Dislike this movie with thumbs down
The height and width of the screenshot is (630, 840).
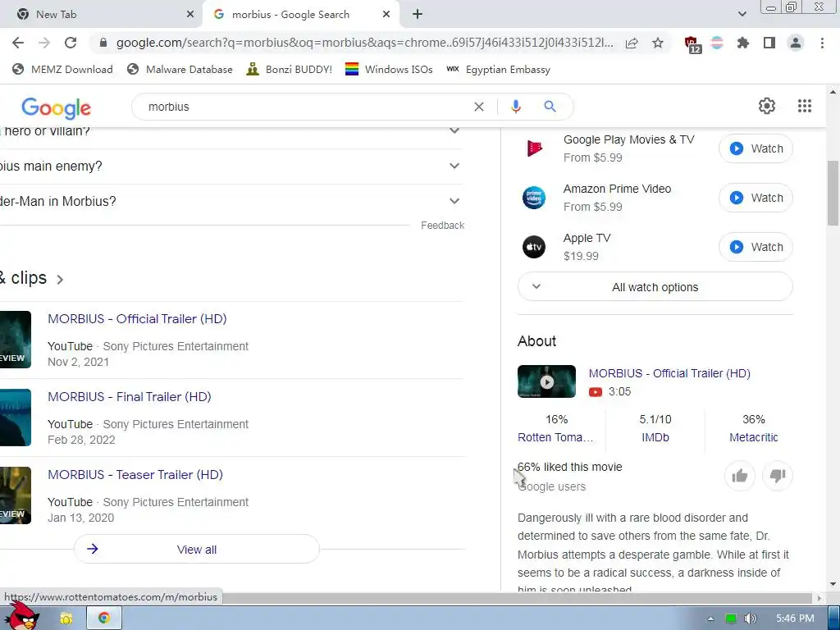pyautogui.click(x=778, y=476)
